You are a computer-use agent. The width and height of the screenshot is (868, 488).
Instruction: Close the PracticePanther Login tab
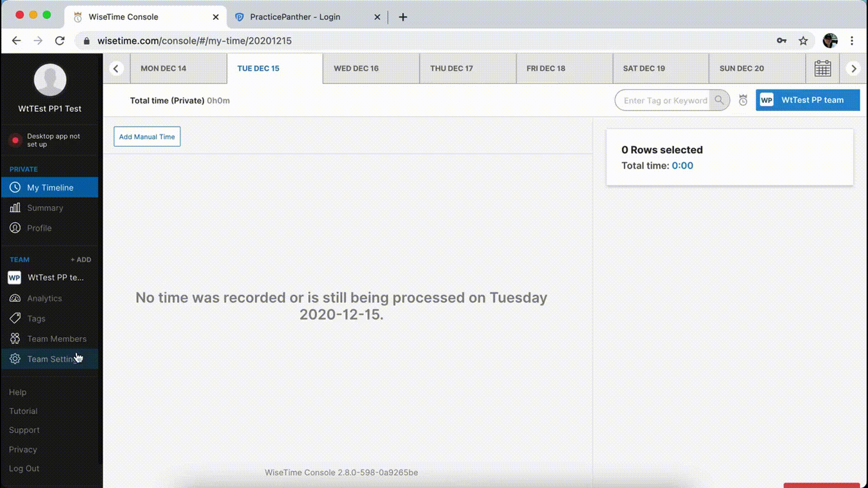click(x=377, y=17)
